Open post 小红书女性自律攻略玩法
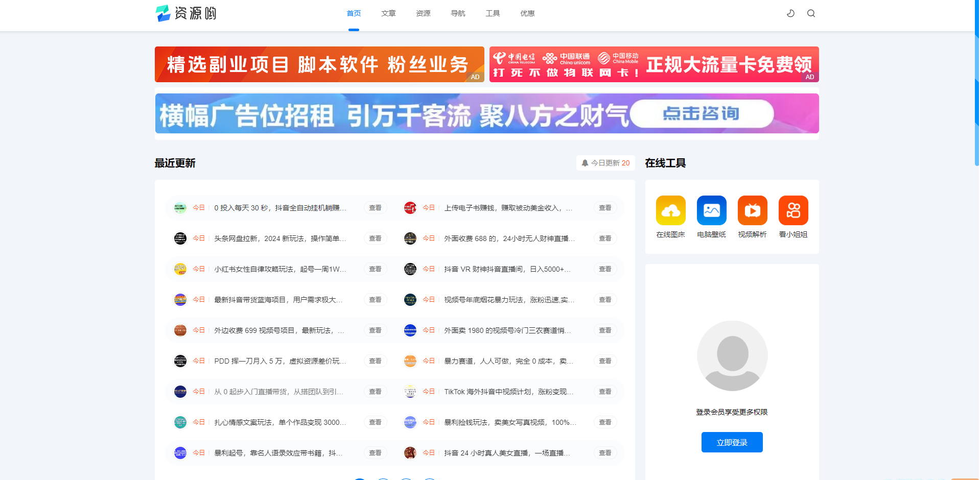 pos(280,269)
